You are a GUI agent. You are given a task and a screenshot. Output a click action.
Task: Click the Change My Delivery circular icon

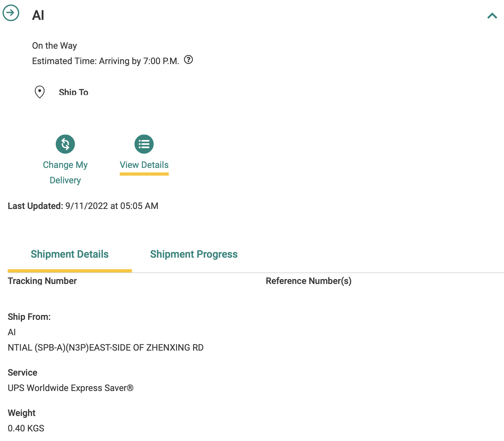(65, 144)
